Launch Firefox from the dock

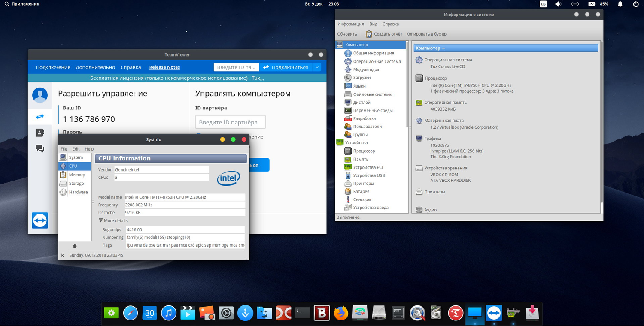[x=341, y=313]
